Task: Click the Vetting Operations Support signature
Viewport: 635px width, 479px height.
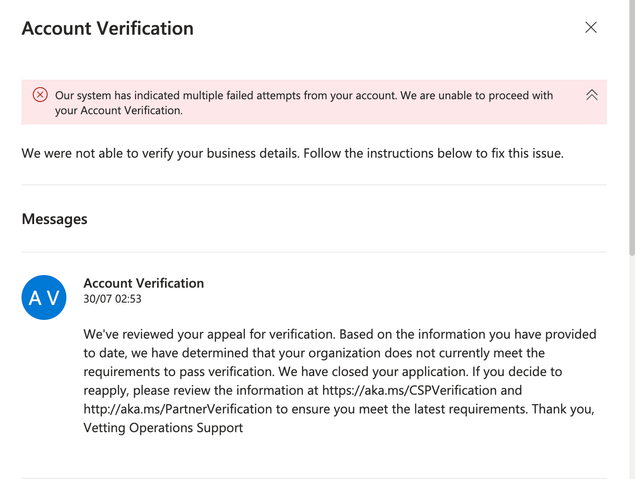Action: (161, 428)
